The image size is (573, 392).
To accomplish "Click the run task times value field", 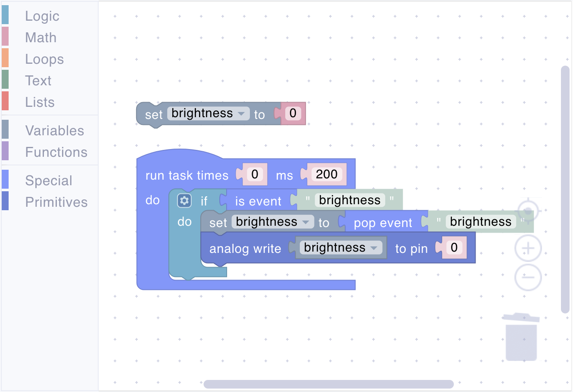I will click(x=255, y=174).
